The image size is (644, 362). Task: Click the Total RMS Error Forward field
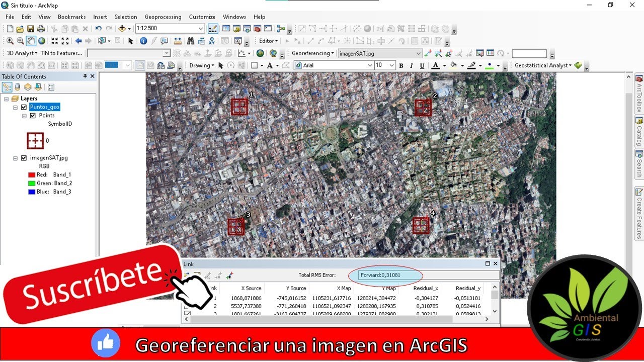coord(429,275)
